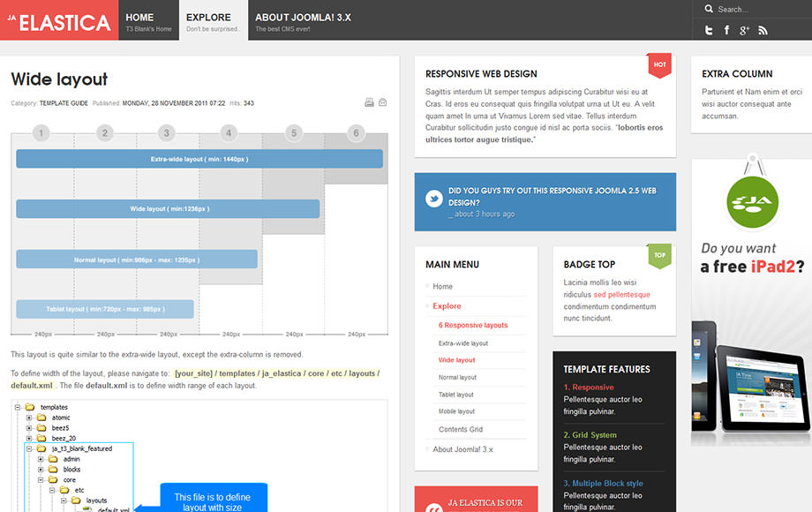812x512 pixels.
Task: Open the Twitter social icon in header
Action: click(x=708, y=30)
